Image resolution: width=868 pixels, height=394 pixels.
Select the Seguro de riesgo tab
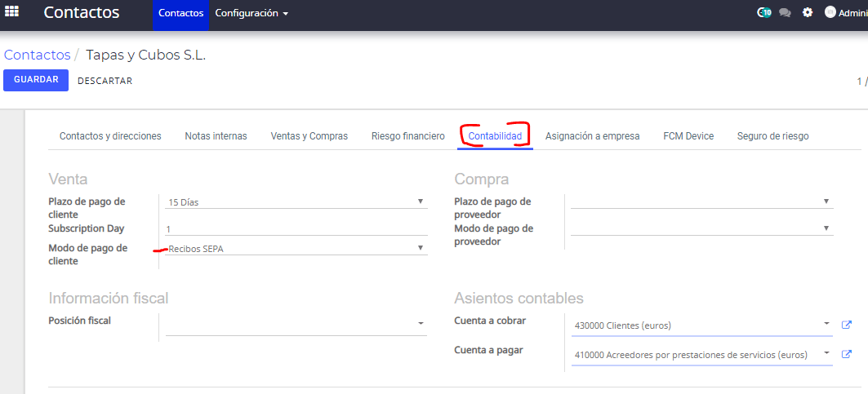[772, 136]
